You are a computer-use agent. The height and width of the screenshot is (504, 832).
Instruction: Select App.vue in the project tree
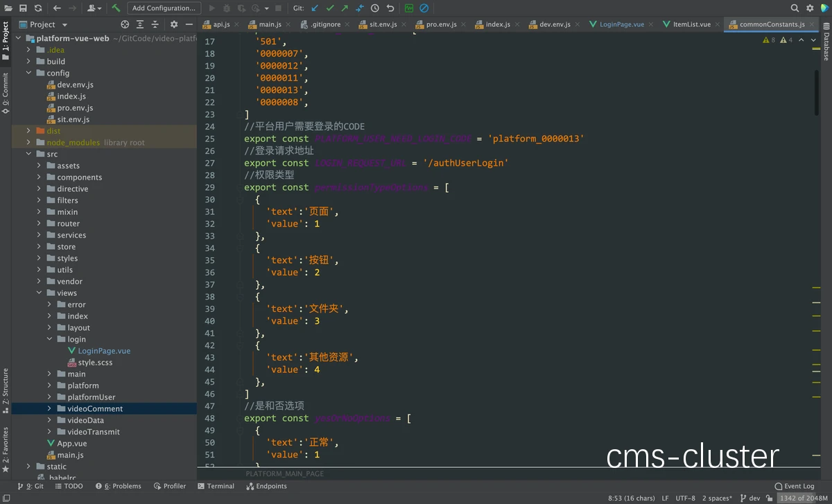71,443
